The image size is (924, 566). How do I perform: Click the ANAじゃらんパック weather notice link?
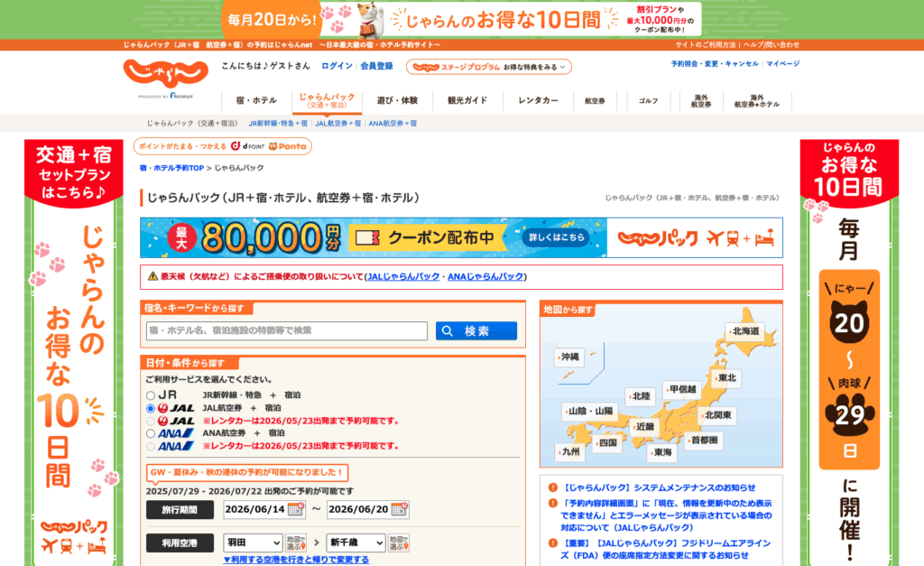[x=485, y=276]
